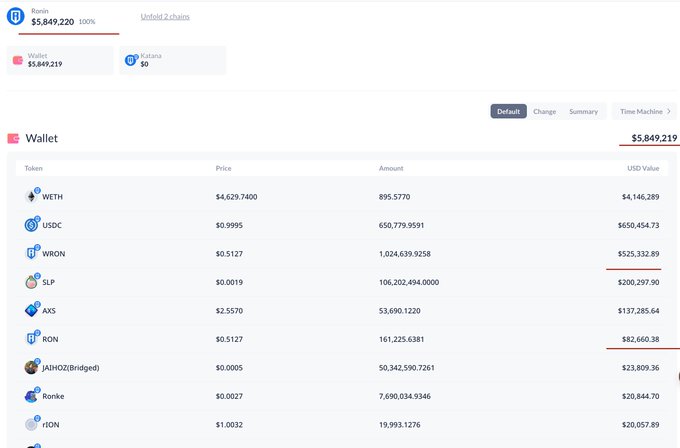Click the SLP value $200,297.90
The height and width of the screenshot is (448, 680).
click(x=639, y=282)
